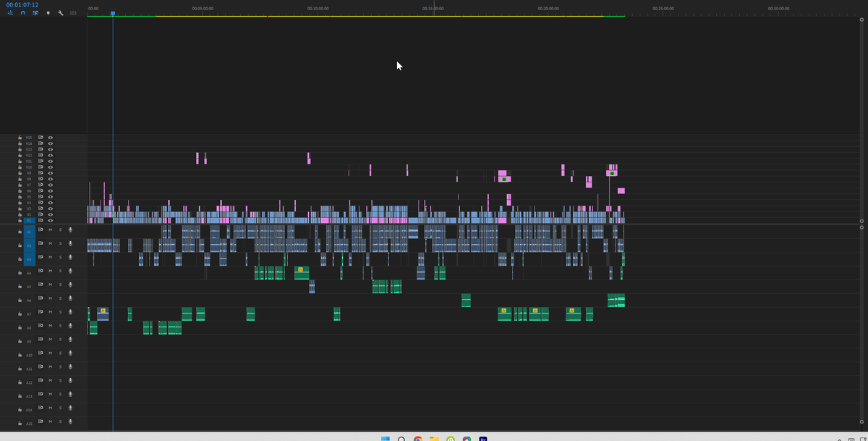Mute track A4 with the M button

(x=51, y=271)
